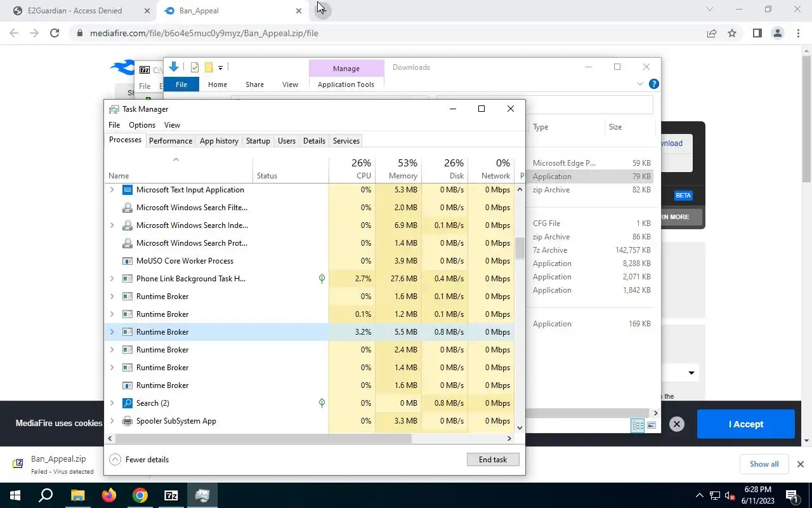The image size is (812, 508).
Task: Accept MediaFire cookies with I Accept
Action: tap(746, 424)
